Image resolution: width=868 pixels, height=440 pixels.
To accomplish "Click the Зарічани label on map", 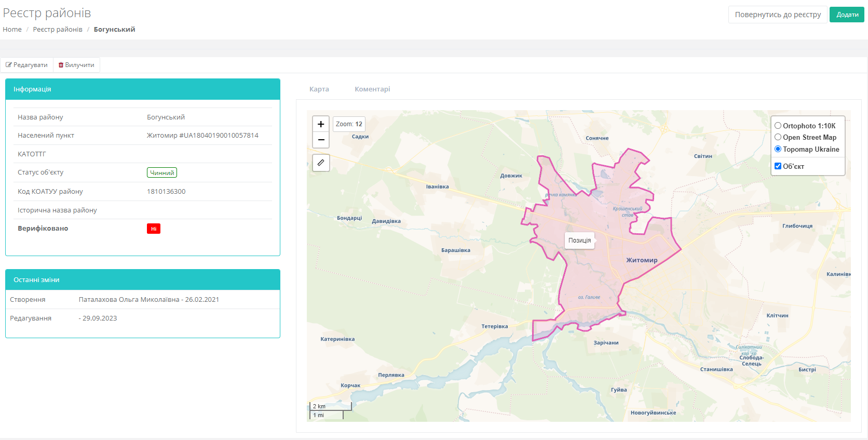I will [606, 343].
